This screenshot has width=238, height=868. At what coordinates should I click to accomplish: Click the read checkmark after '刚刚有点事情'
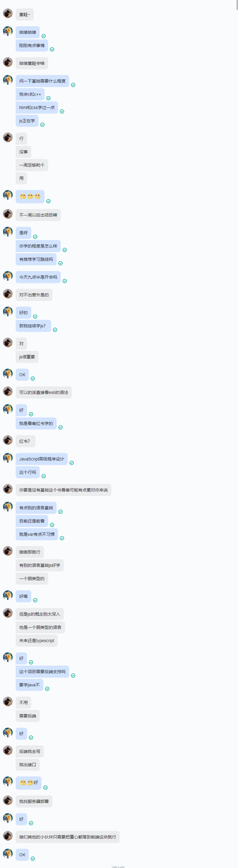[52, 49]
